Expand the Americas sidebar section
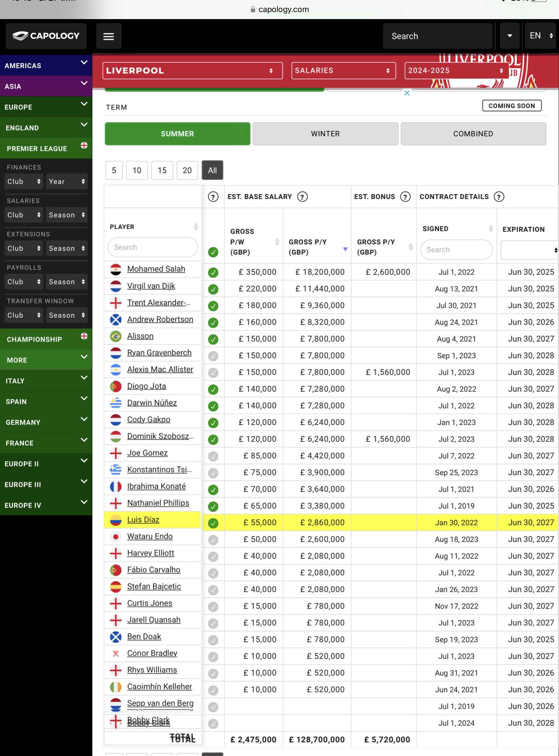559x756 pixels. pyautogui.click(x=46, y=65)
